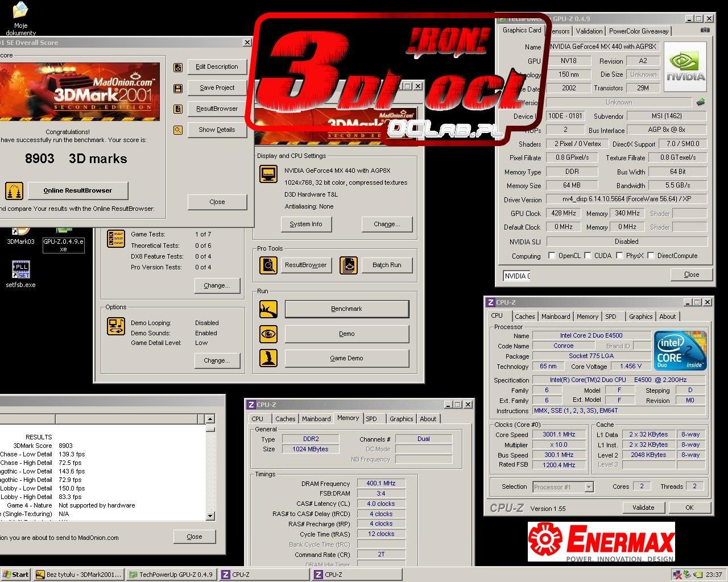
Task: Open the GPU-Z.0.4.9.exe desktop icon
Action: pos(63,241)
